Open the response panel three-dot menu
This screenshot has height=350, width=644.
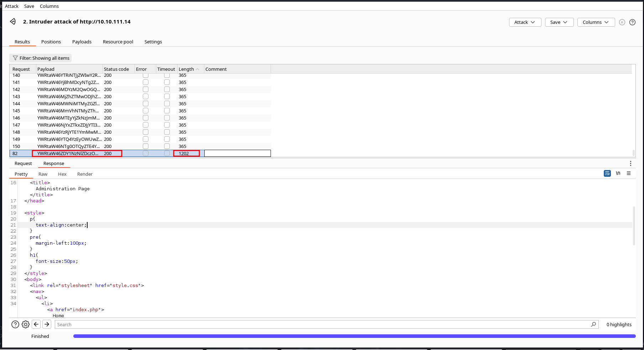(x=630, y=163)
